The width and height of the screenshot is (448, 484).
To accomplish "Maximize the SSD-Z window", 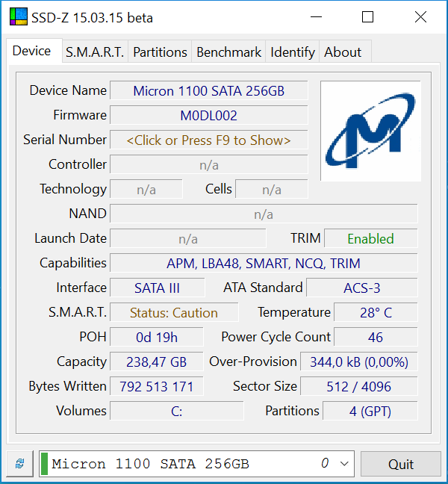I will 367,17.
